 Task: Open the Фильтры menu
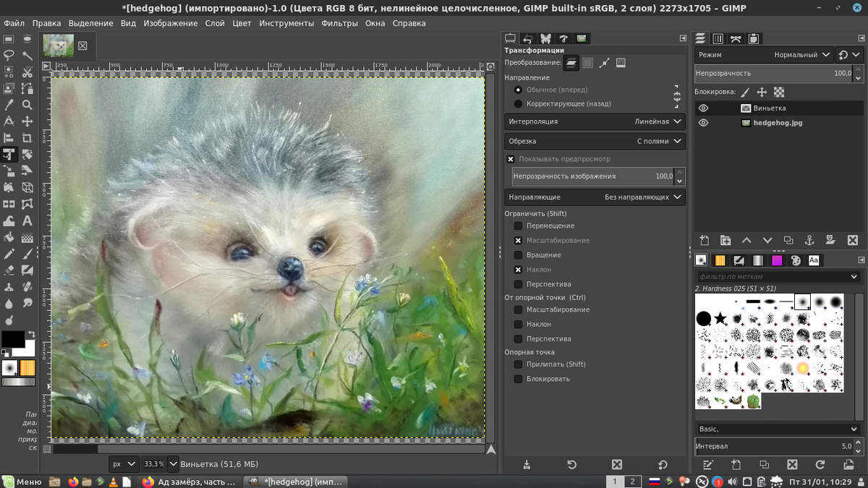tap(339, 23)
